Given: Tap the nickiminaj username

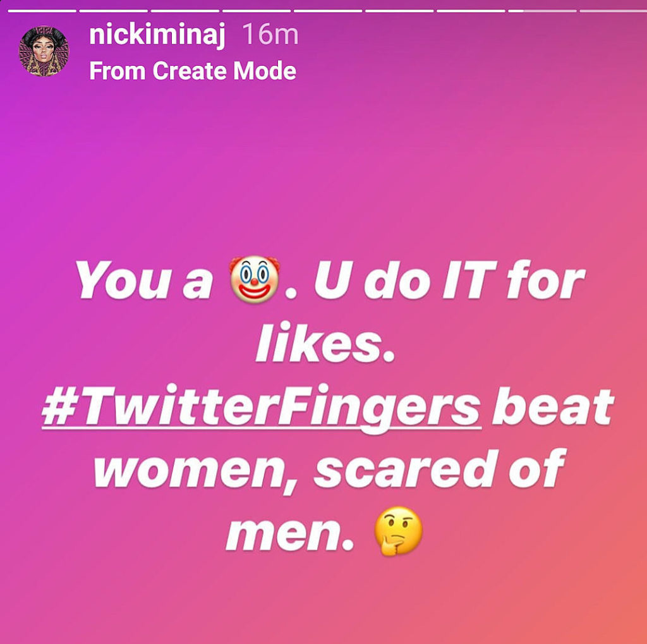Looking at the screenshot, I should coord(157,35).
